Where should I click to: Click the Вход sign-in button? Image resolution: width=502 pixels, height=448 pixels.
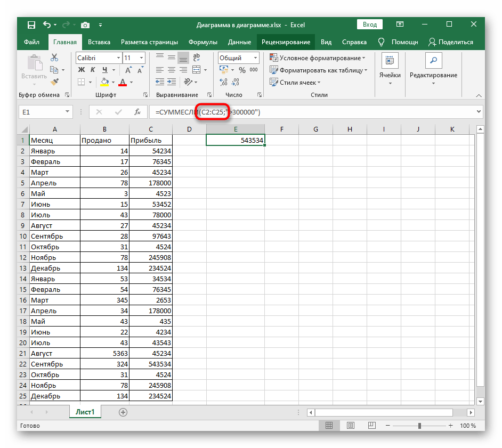[x=370, y=25]
